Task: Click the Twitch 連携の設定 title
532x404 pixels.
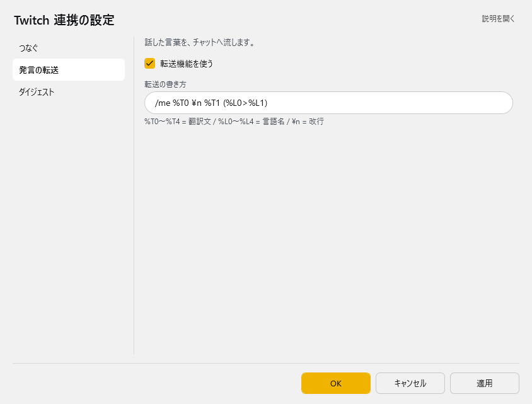Action: click(x=64, y=20)
